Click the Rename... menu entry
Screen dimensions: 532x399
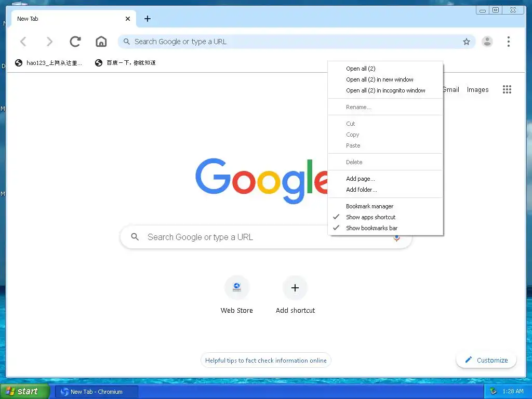[x=385, y=107]
